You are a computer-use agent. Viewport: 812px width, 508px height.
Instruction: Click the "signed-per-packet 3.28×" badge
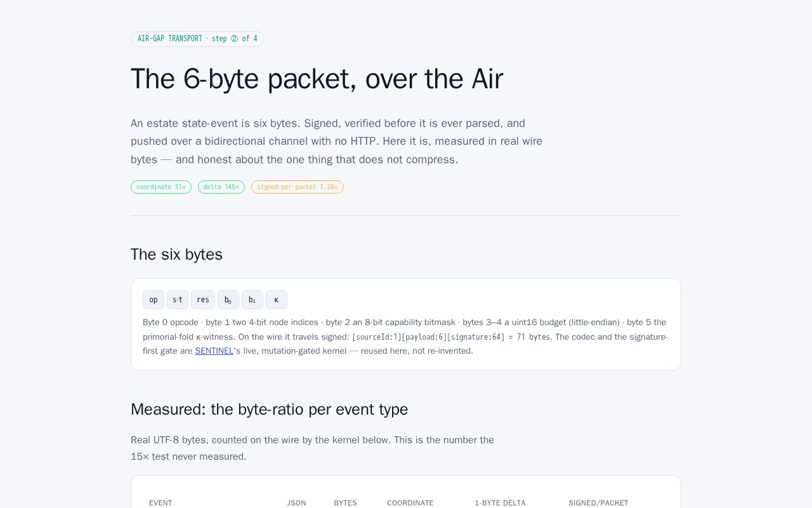(298, 187)
